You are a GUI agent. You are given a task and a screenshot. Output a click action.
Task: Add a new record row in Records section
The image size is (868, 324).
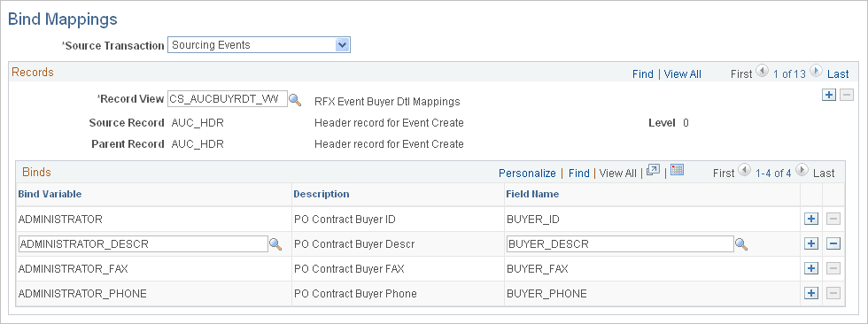[829, 95]
